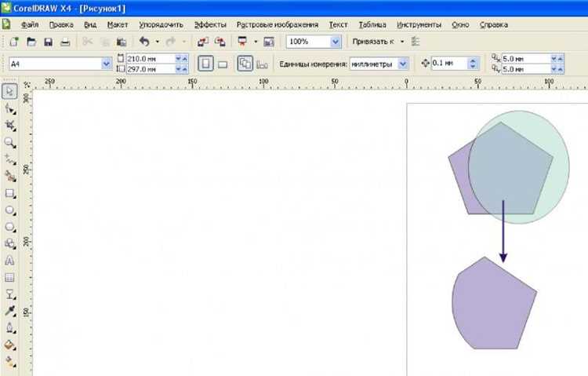588x376 pixels.
Task: Apply page layout to current page only
Action: click(262, 64)
